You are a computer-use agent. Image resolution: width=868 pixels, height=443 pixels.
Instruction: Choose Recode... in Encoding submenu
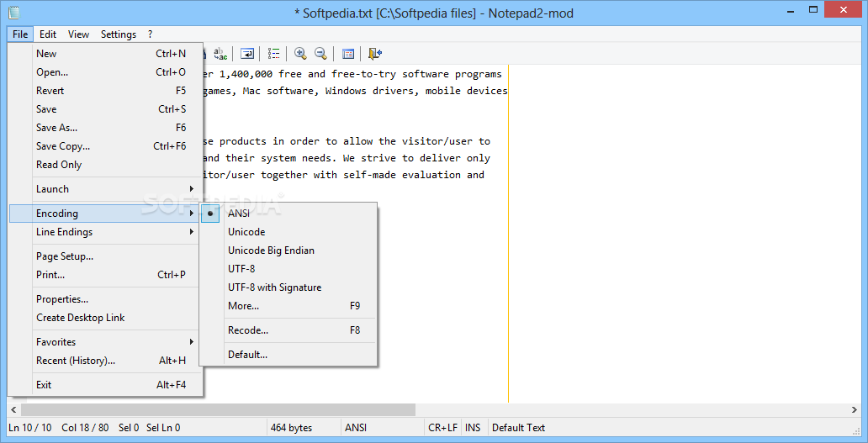288,330
